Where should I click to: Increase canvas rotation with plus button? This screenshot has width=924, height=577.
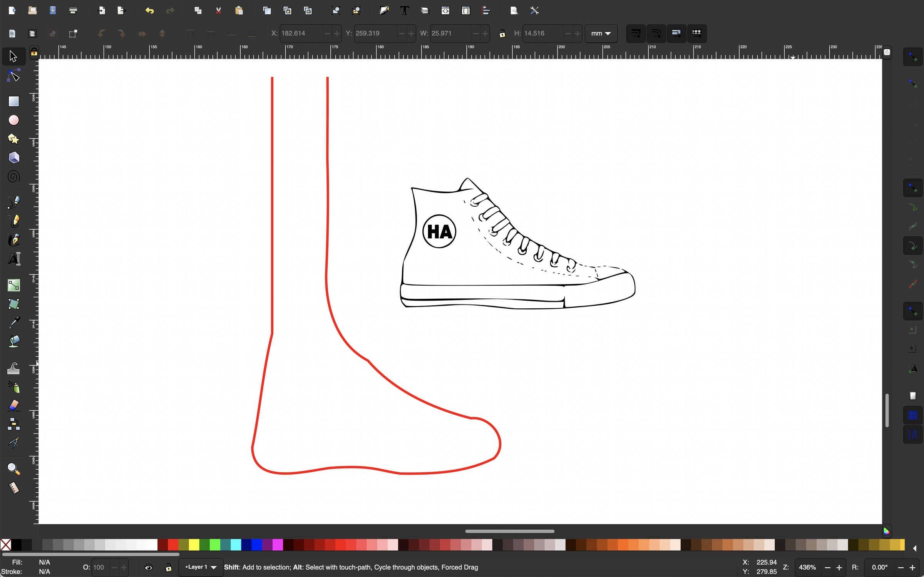(x=912, y=568)
